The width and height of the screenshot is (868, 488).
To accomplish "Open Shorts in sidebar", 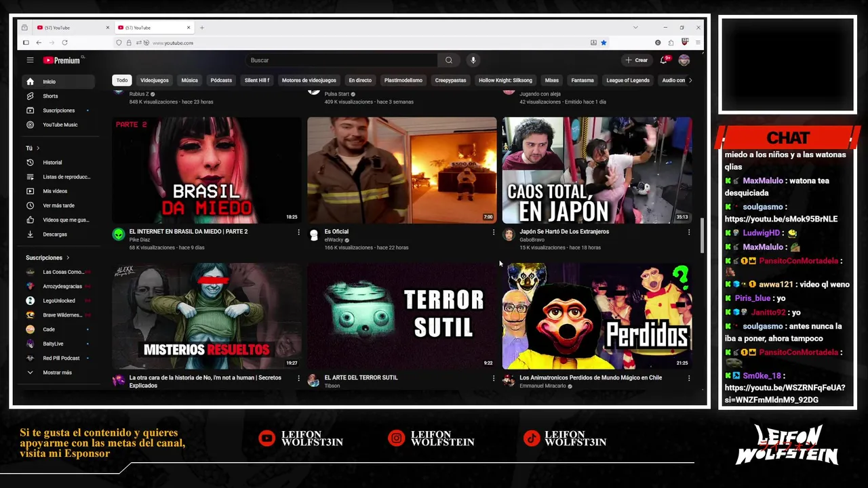I will point(58,96).
